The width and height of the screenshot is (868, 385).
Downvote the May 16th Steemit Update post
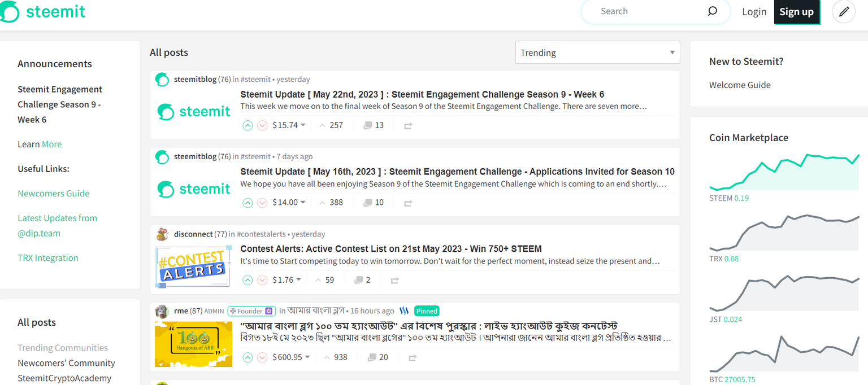pos(262,203)
